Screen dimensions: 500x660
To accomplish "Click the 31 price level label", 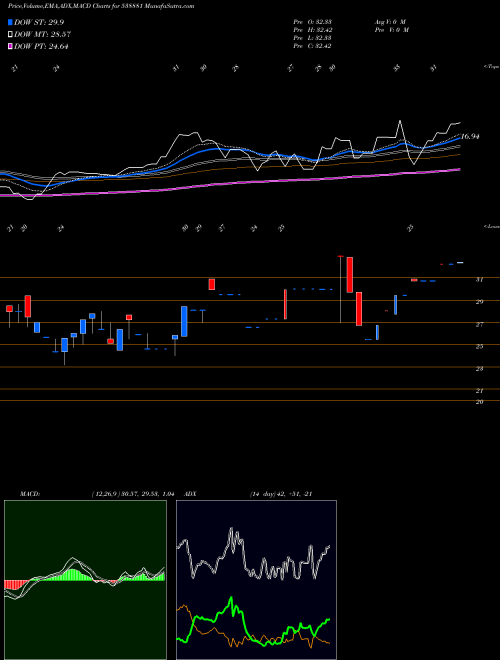I will (x=479, y=279).
